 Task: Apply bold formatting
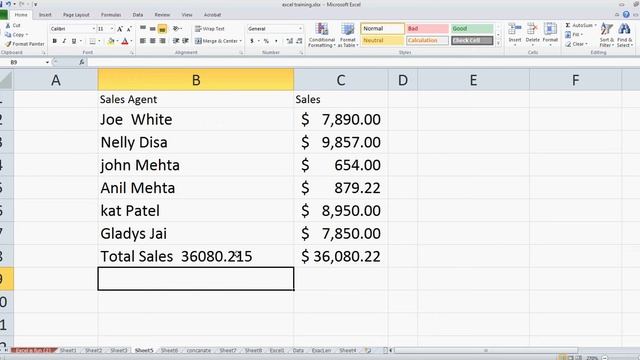point(54,41)
